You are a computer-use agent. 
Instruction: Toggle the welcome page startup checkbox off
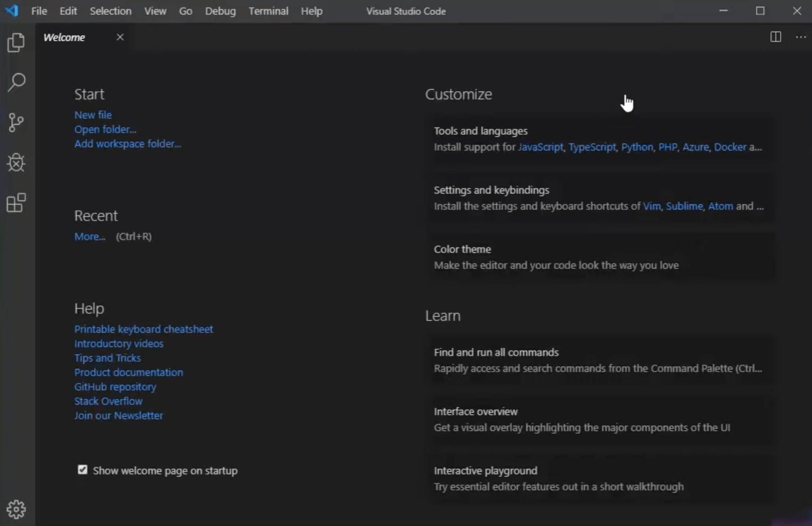[83, 470]
